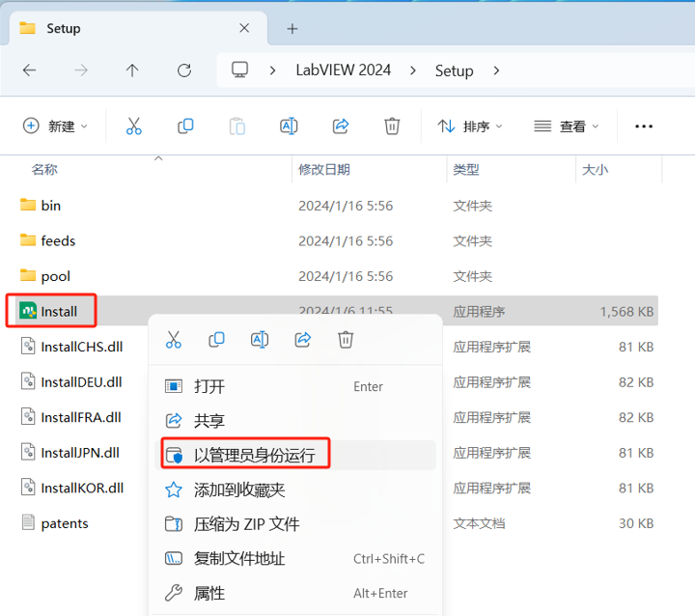Choose 以管理员身份运行 (Run as administrator)

coord(295,455)
